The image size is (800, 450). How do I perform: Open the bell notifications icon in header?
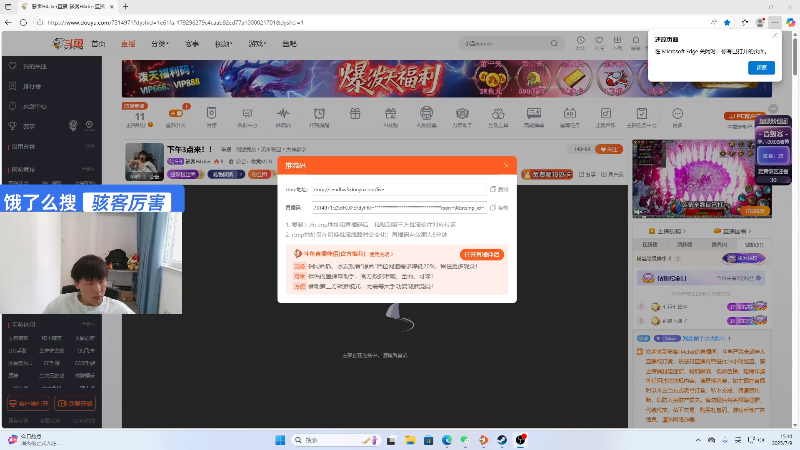[x=636, y=40]
